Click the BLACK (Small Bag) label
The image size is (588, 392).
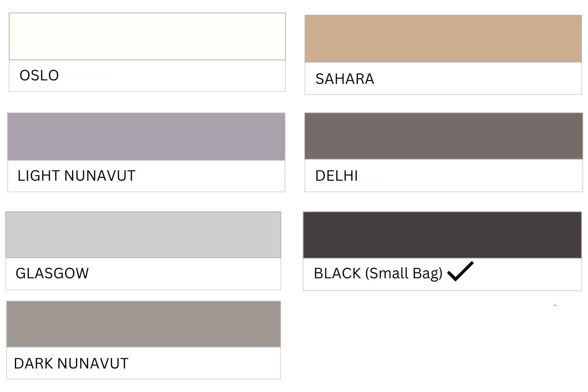[378, 273]
